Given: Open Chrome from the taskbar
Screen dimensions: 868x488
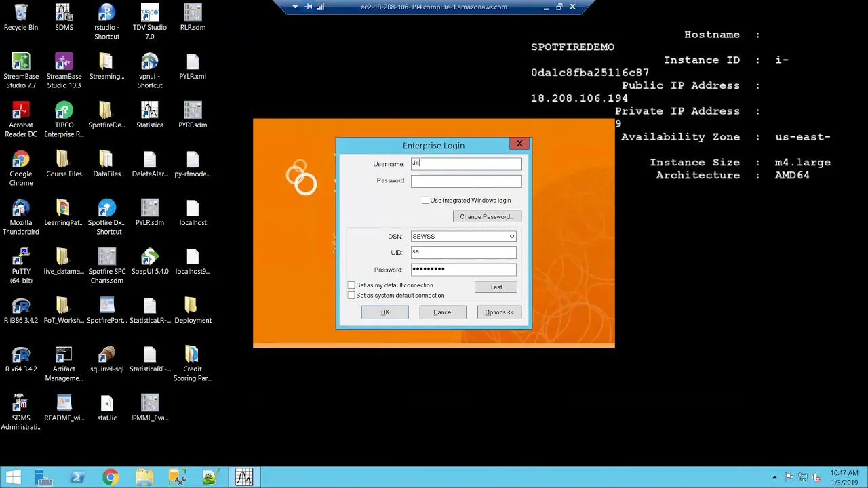Looking at the screenshot, I should pyautogui.click(x=111, y=478).
